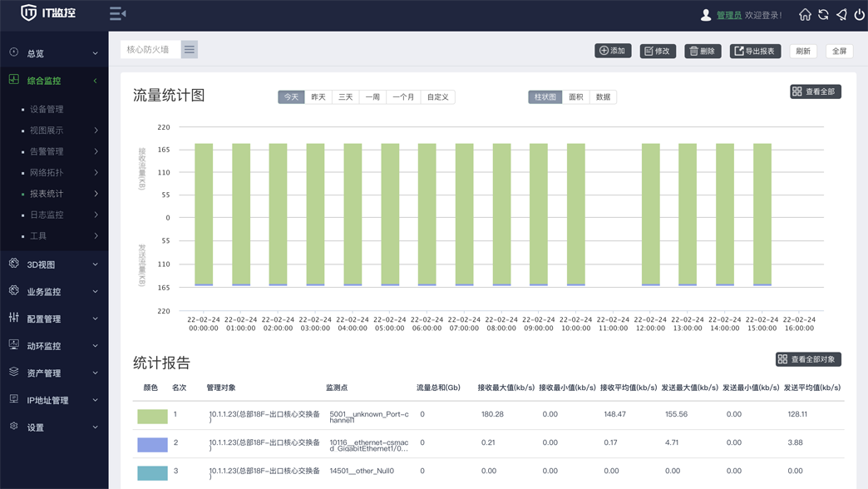The width and height of the screenshot is (868, 489).
Task: Expand 网络拓扑 submenu arrow
Action: coord(96,172)
